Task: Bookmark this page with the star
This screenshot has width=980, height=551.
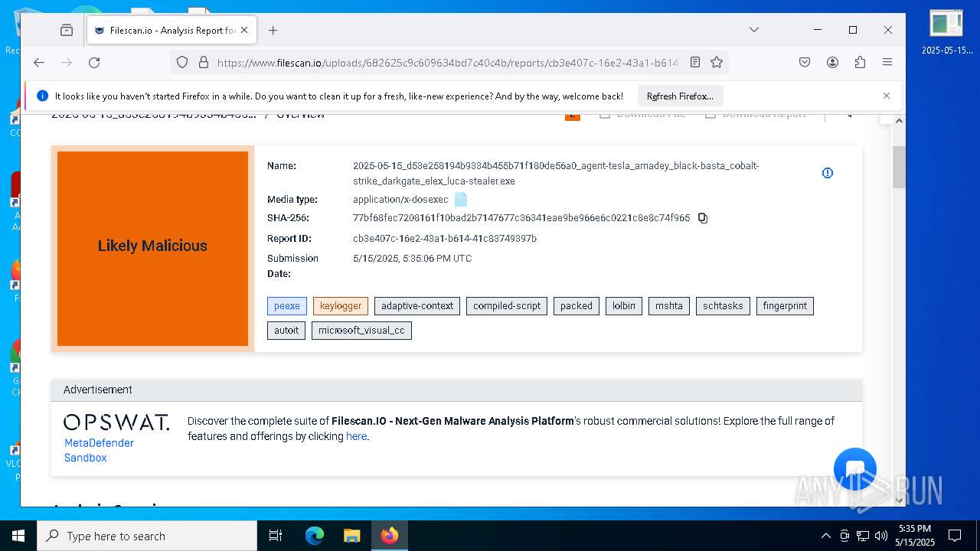Action: tap(717, 63)
